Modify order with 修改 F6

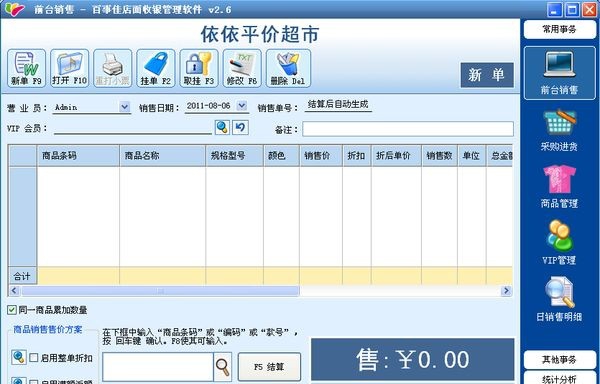(x=242, y=68)
